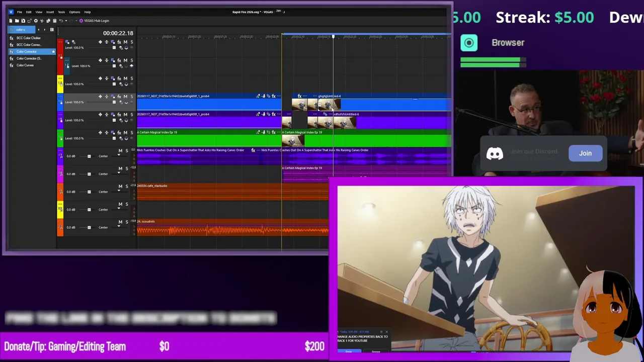Go to previous search result arrow
644x362 pixels.
point(38,30)
